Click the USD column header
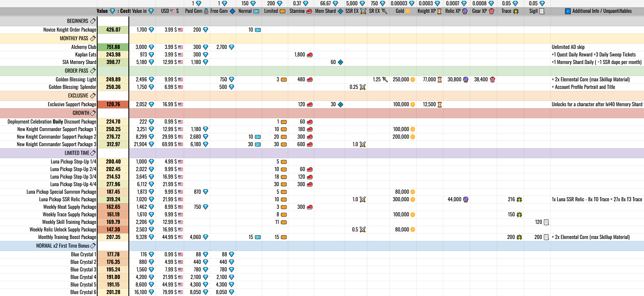The image size is (644, 296). (x=170, y=11)
